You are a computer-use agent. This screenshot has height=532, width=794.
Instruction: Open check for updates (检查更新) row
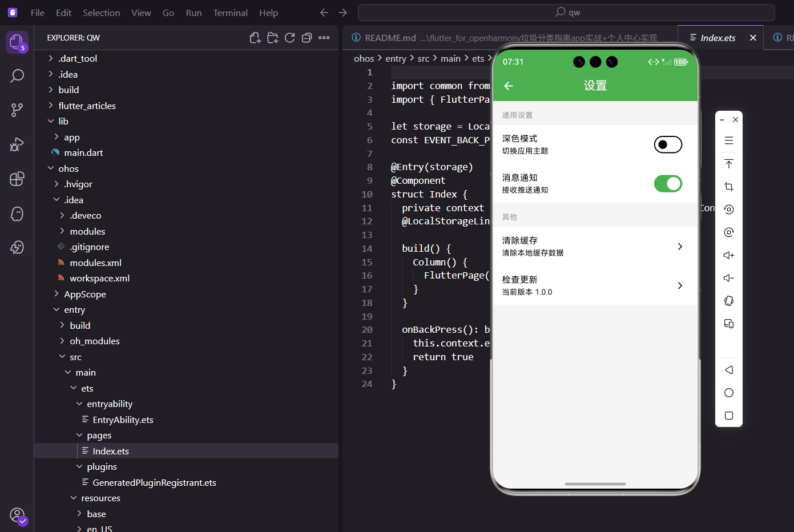(595, 285)
